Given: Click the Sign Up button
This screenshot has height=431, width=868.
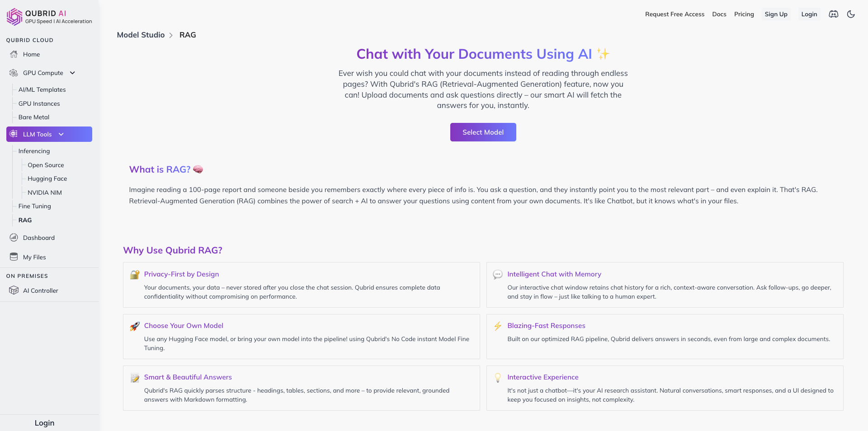Looking at the screenshot, I should point(776,14).
